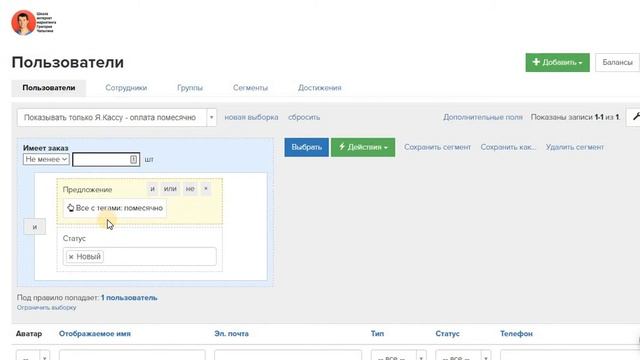Click the Балансы button
The height and width of the screenshot is (360, 640).
[617, 62]
